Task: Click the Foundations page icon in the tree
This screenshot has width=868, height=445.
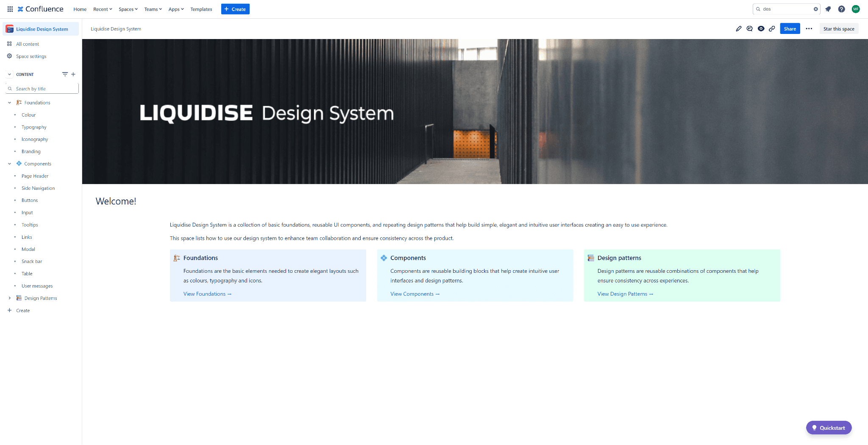Action: [19, 103]
